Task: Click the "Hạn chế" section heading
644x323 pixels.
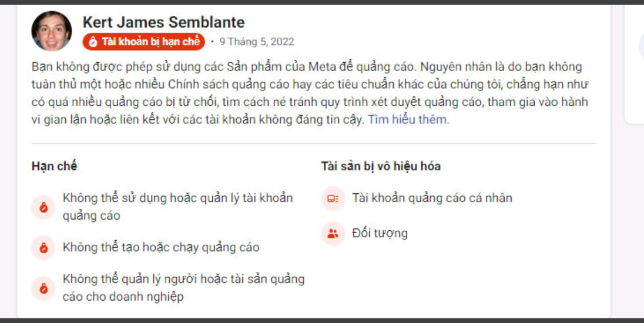Action: coord(54,166)
